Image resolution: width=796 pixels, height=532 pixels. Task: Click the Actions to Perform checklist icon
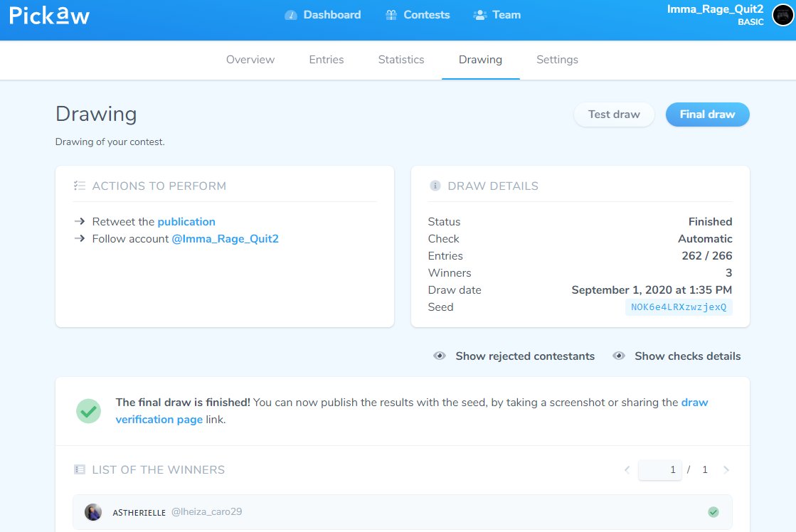(79, 186)
